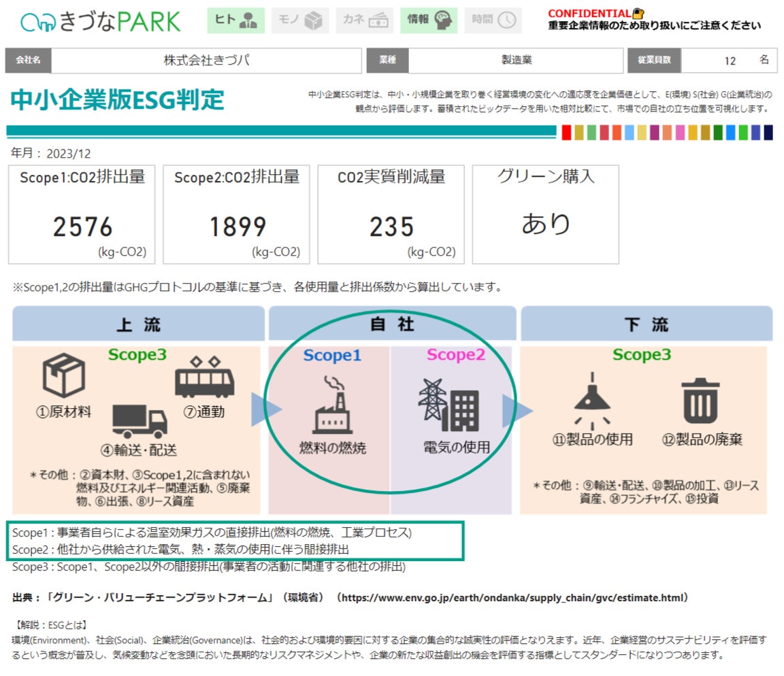The width and height of the screenshot is (784, 676).
Task: Click the ①原材料 label
Action: (x=64, y=411)
